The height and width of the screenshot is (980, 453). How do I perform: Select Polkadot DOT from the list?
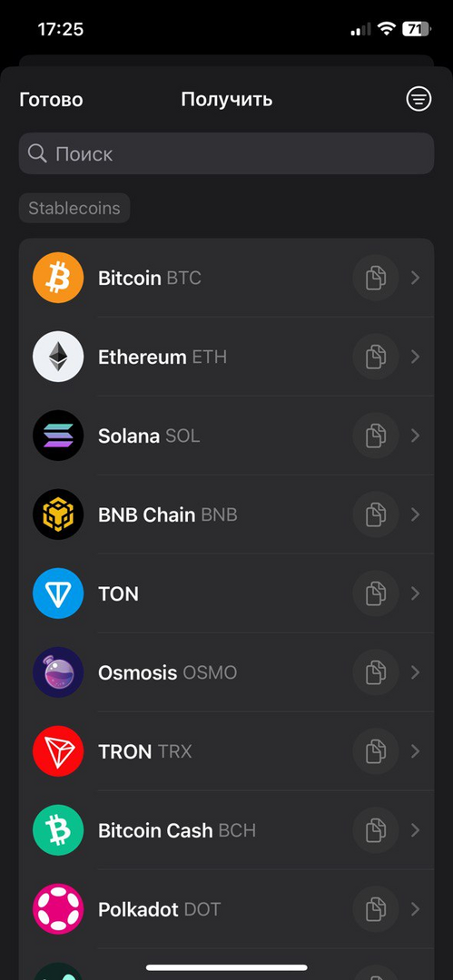pos(227,908)
